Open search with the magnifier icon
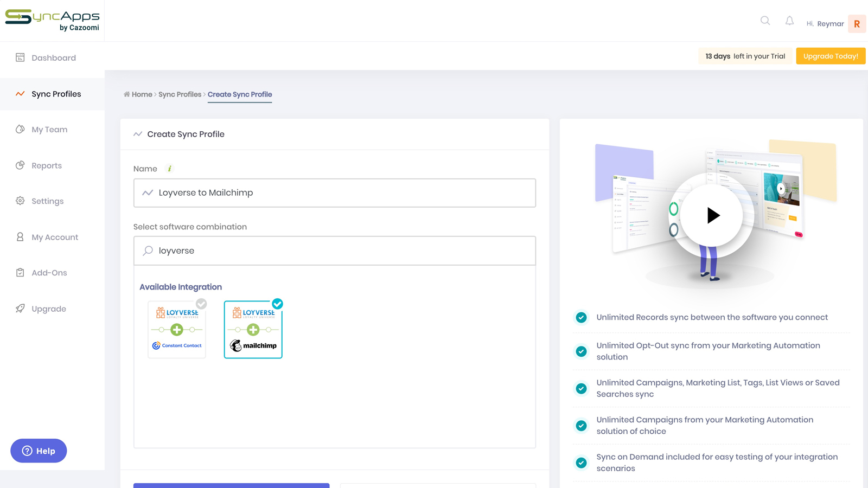This screenshot has width=868, height=488. (x=765, y=21)
